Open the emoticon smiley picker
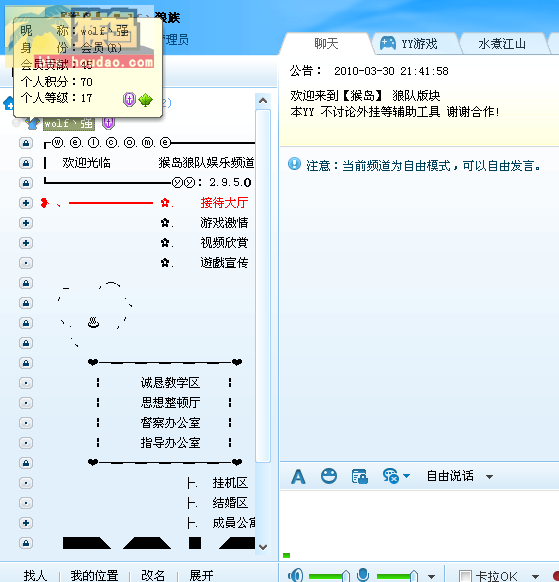The height and width of the screenshot is (582, 559). coord(329,476)
